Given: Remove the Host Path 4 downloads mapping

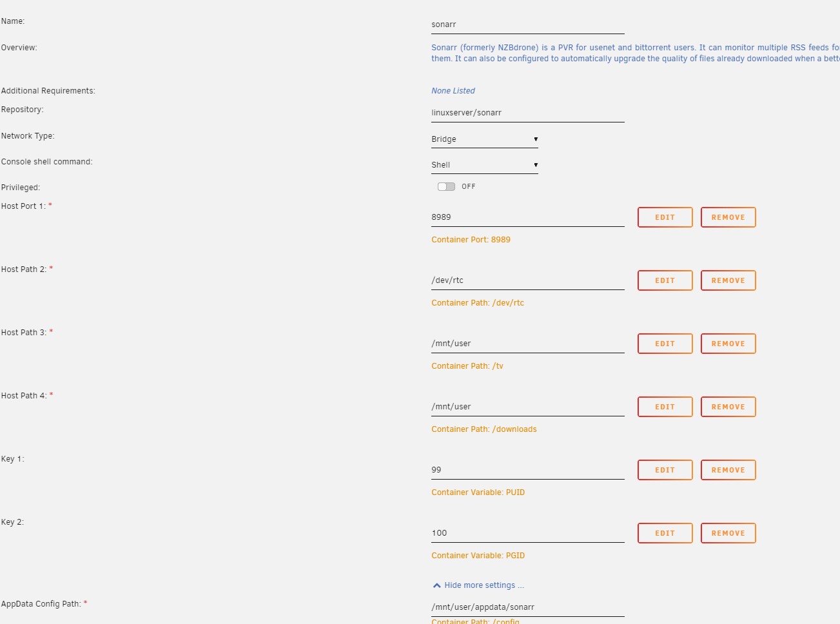Looking at the screenshot, I should click(x=728, y=407).
